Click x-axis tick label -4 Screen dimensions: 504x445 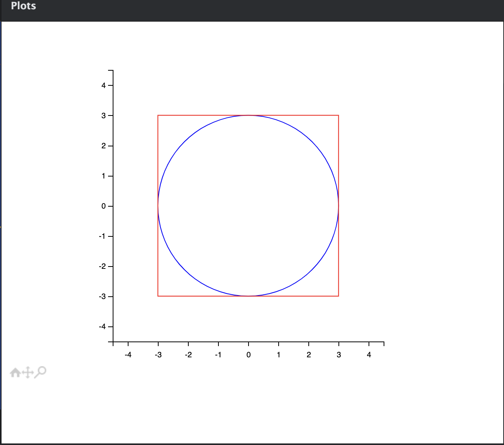point(128,355)
